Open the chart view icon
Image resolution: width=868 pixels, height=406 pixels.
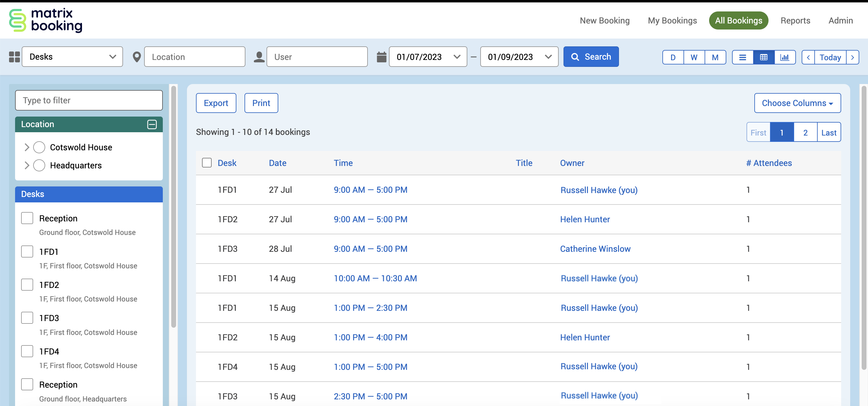[x=784, y=57]
